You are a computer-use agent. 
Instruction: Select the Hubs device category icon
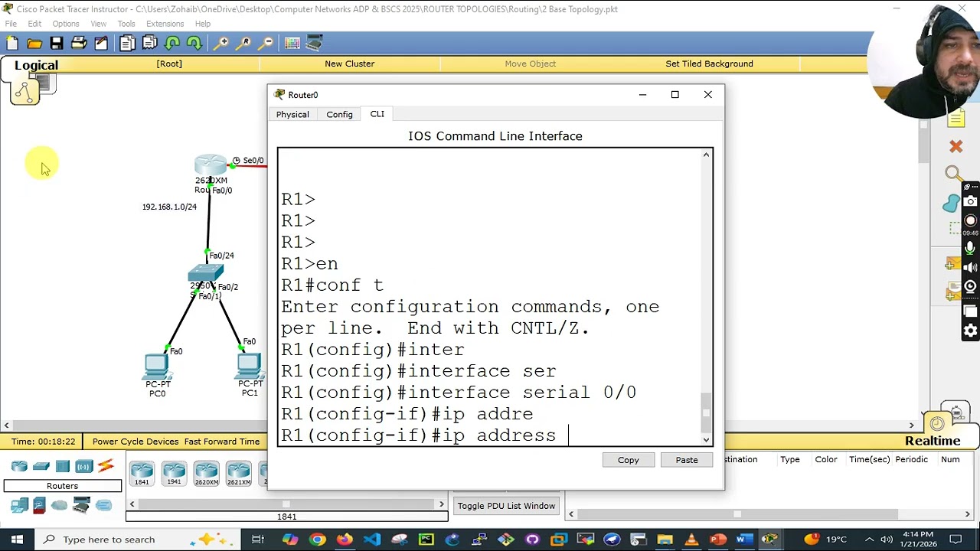tap(63, 466)
